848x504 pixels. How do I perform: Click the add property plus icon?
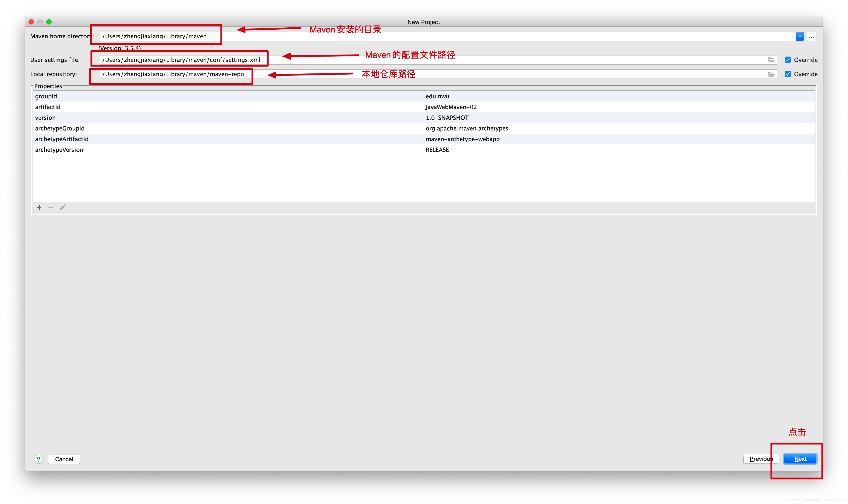click(39, 207)
